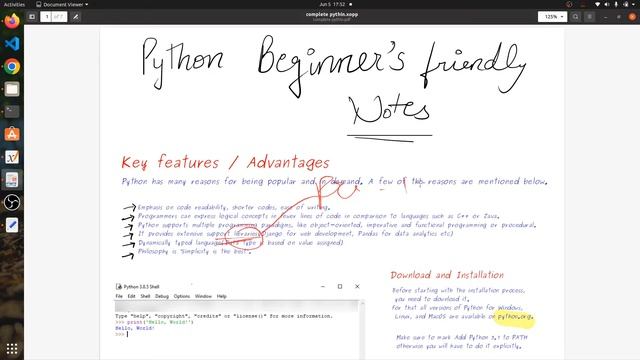Image resolution: width=640 pixels, height=360 pixels.
Task: Select the Document Viewer dock icon
Action: pyautogui.click(x=12, y=180)
